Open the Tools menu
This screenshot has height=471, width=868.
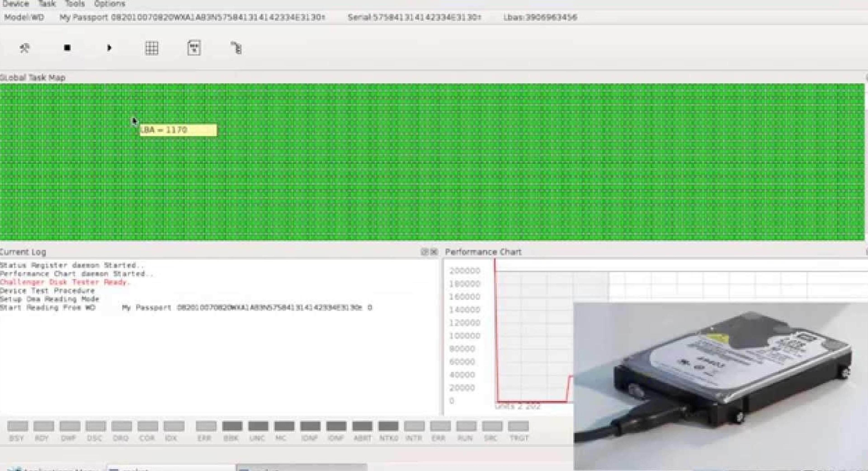coord(74,4)
